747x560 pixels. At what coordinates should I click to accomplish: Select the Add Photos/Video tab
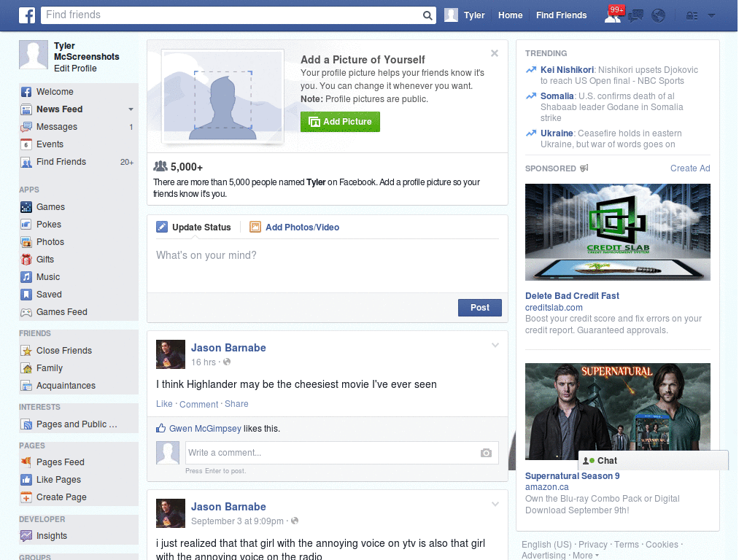tap(295, 227)
